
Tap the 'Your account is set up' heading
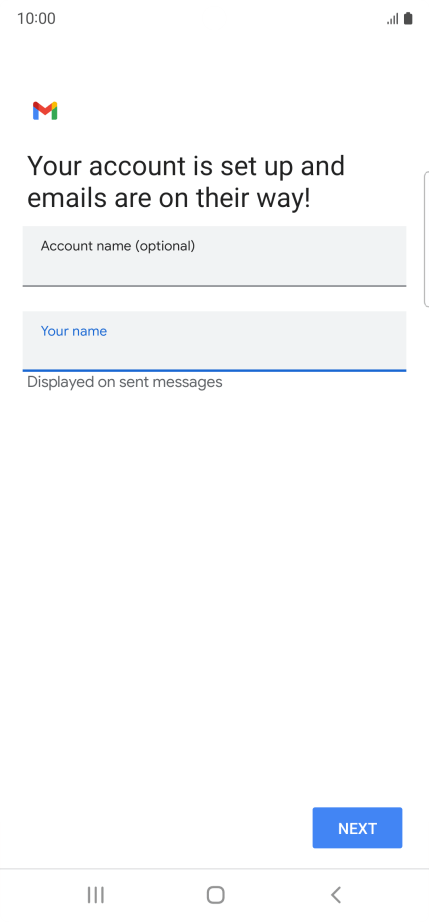tap(186, 166)
